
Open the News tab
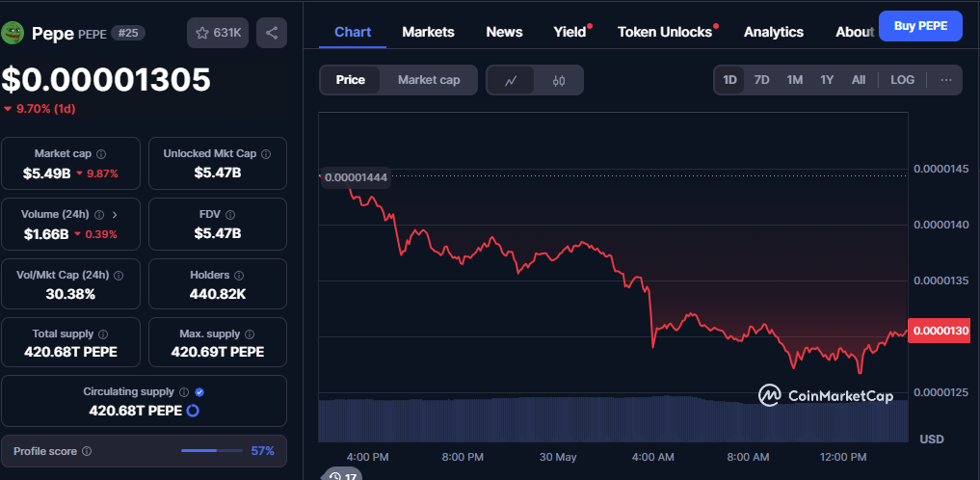(x=504, y=32)
